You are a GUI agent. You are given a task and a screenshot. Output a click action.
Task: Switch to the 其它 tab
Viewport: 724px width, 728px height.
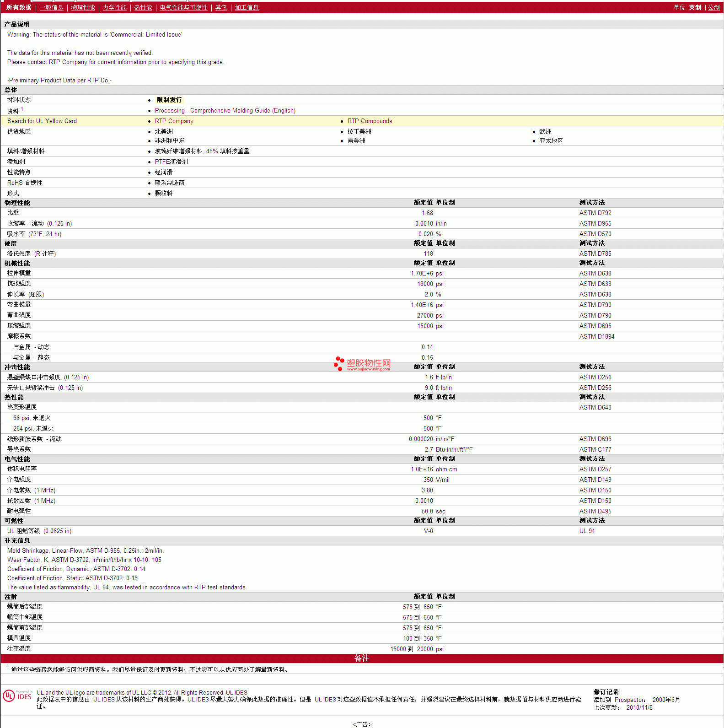(221, 7)
